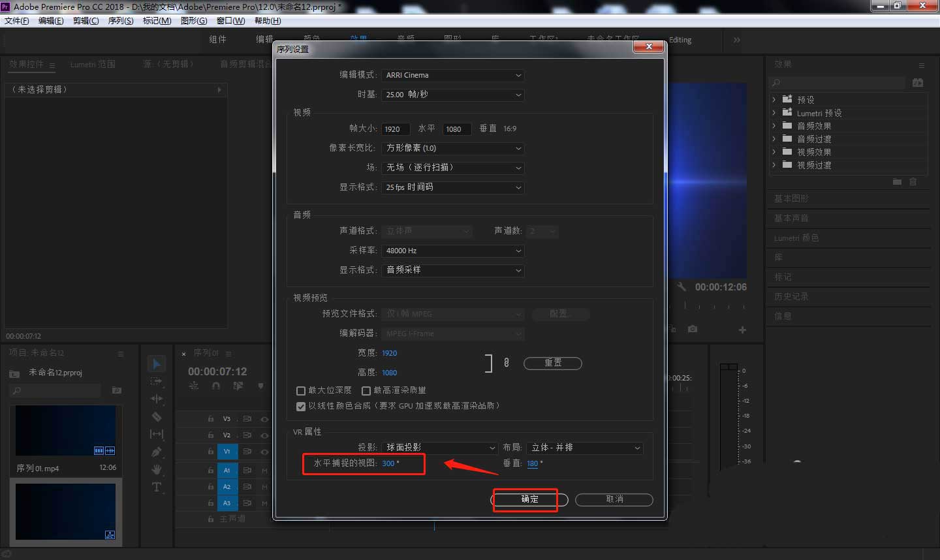This screenshot has height=560, width=940.
Task: Open the 剪辑 menu in the menu bar
Action: (86, 20)
